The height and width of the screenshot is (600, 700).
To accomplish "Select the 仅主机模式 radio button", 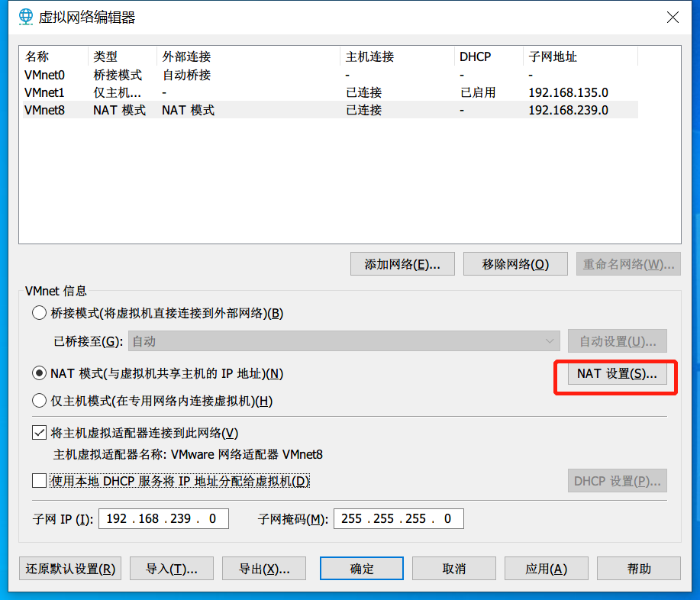I will [x=39, y=401].
